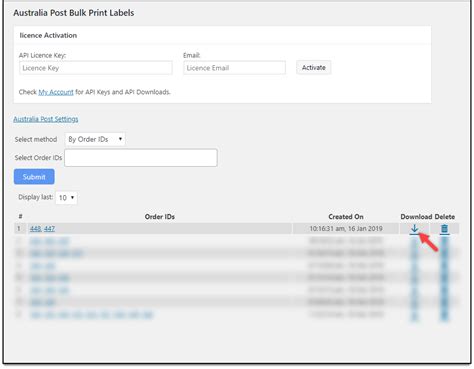Click the Created On column header
Image resolution: width=474 pixels, height=369 pixels.
346,217
